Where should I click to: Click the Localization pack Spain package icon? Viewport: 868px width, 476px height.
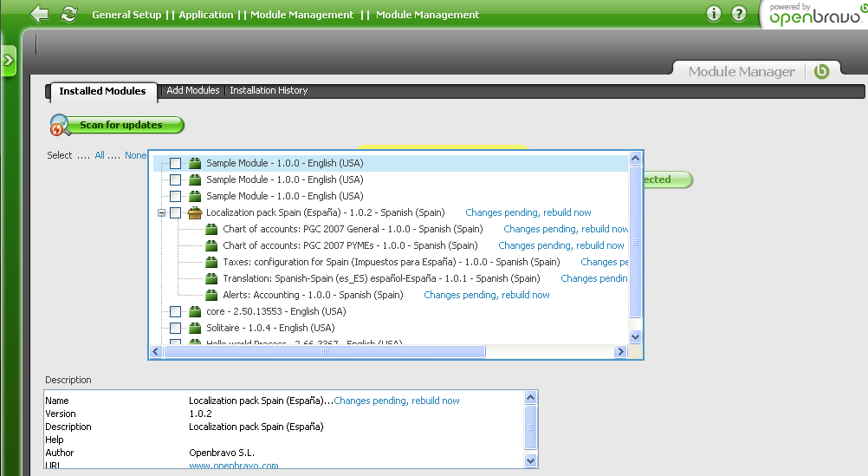coord(195,212)
